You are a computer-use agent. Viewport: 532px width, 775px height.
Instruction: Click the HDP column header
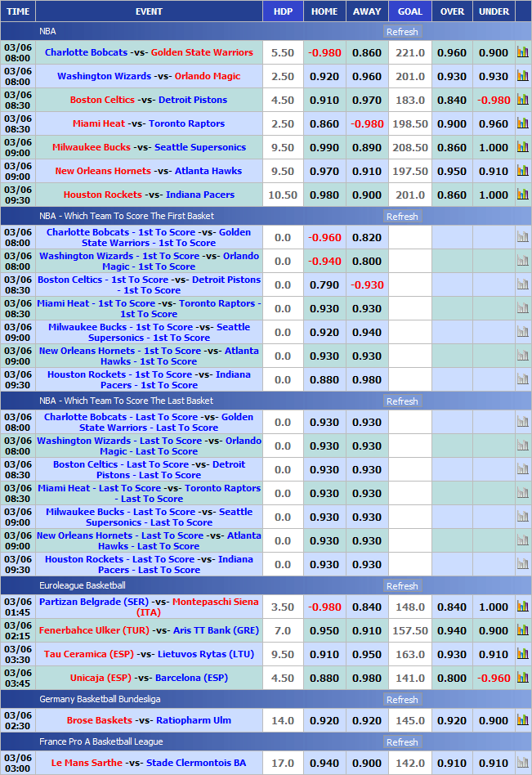[x=283, y=11]
